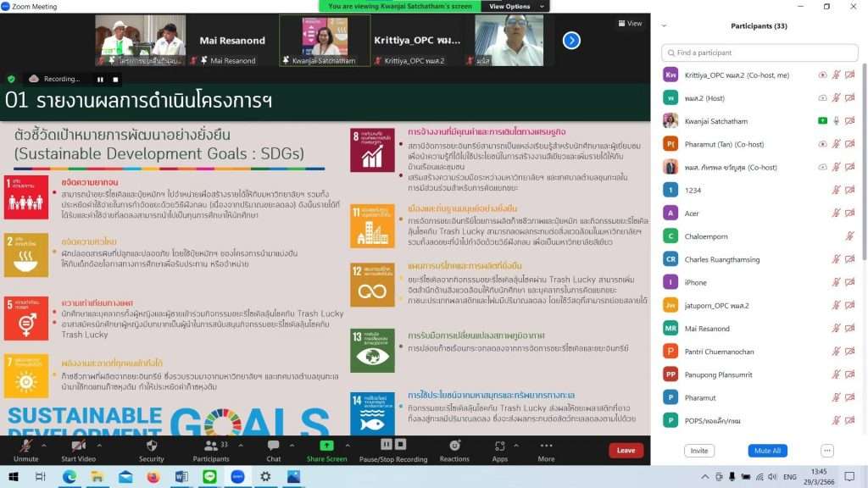Expand audio options caret next to Unmute

44,445
